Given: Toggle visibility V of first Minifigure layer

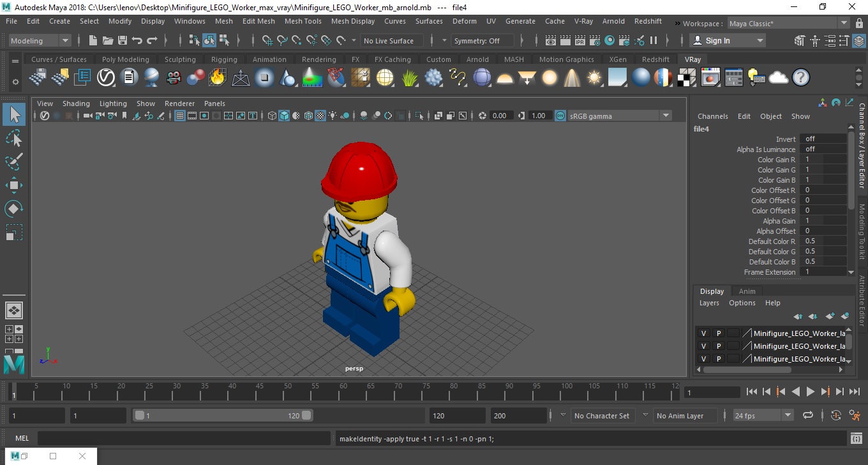Looking at the screenshot, I should pyautogui.click(x=704, y=333).
